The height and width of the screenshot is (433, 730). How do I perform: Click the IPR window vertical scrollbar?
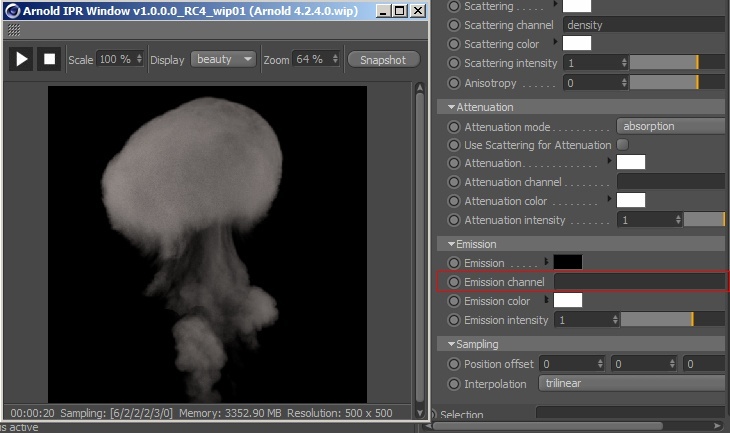tap(419, 249)
